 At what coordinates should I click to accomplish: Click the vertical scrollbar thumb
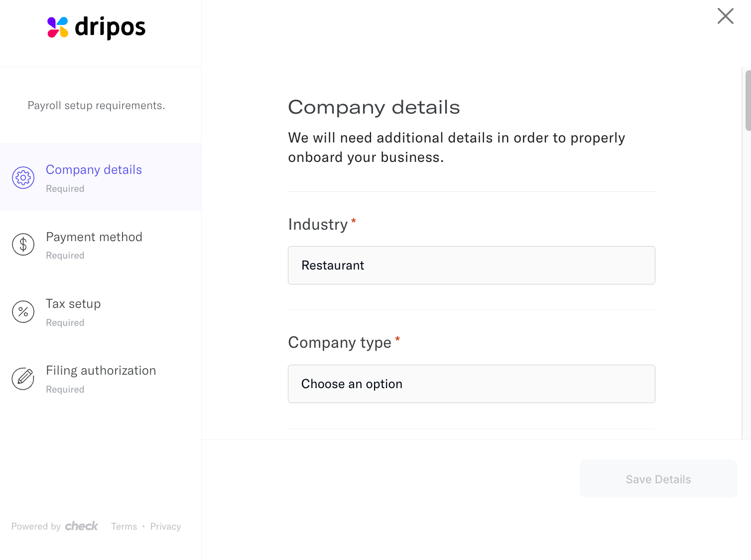[x=748, y=101]
